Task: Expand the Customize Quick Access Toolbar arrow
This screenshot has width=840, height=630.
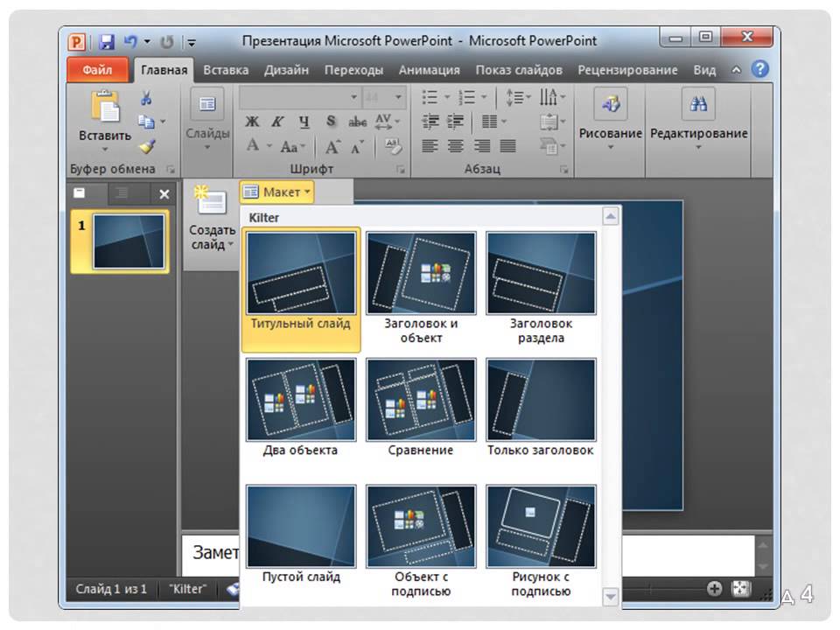Action: click(x=192, y=42)
